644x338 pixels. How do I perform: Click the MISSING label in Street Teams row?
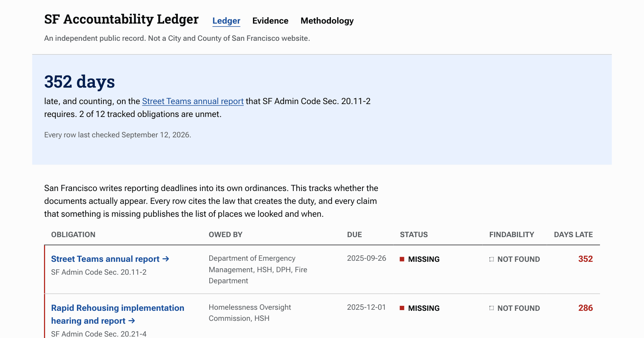(x=424, y=259)
